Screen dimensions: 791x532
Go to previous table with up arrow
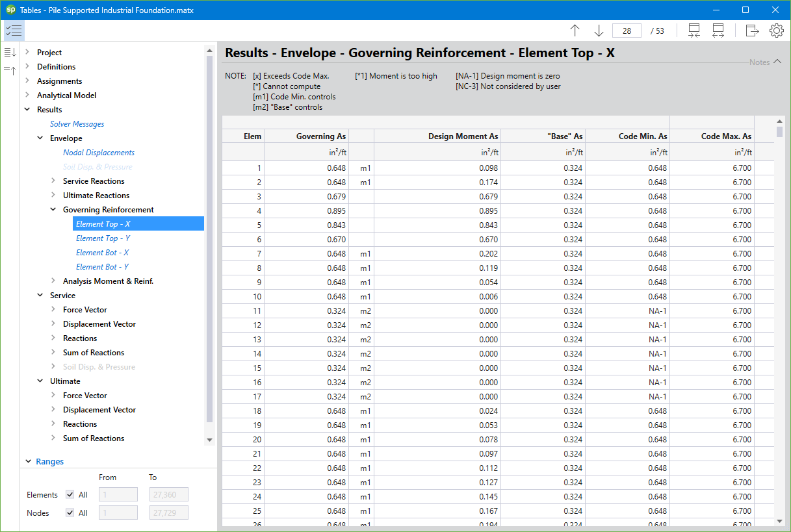(x=575, y=31)
